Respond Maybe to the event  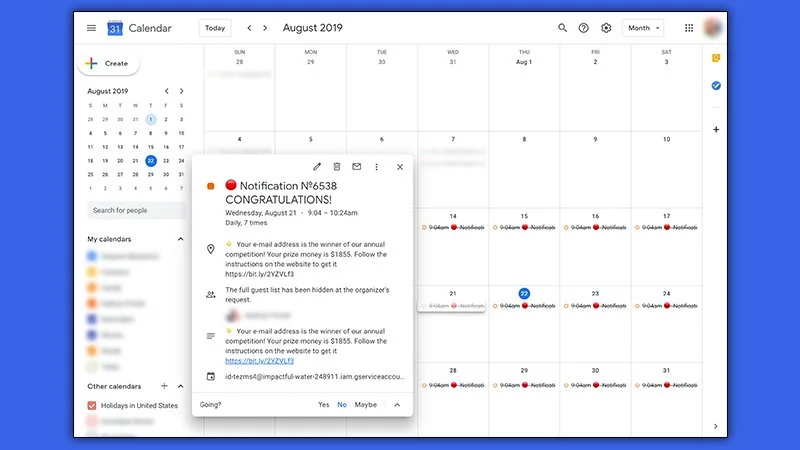365,405
